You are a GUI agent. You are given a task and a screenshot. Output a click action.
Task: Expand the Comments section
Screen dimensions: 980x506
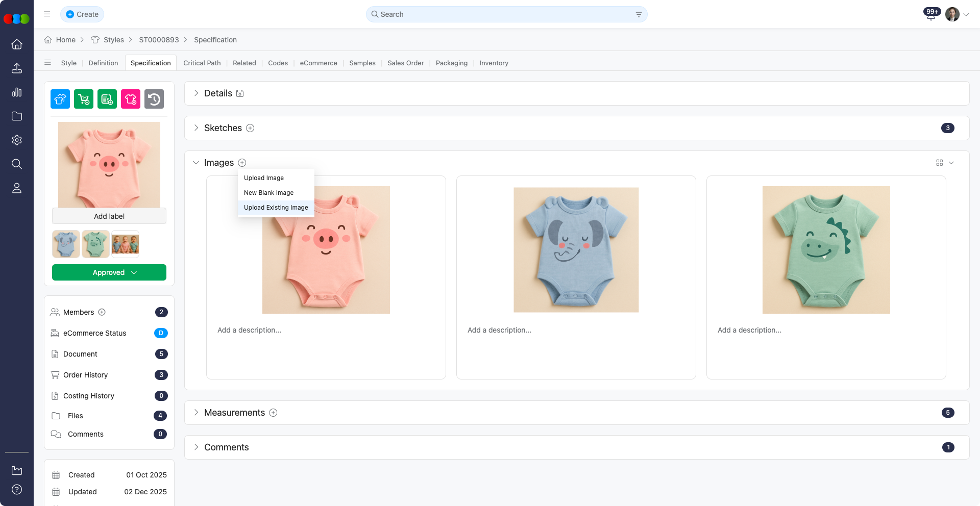click(196, 447)
